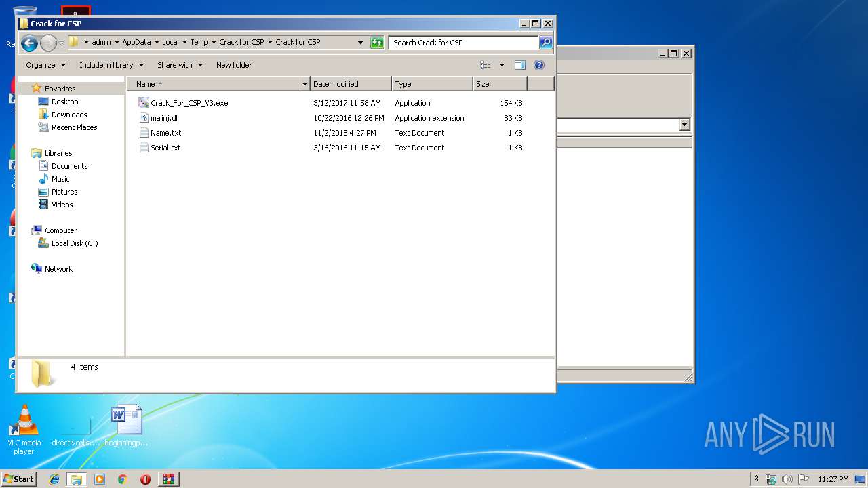This screenshot has height=488, width=868.
Task: Click the admin breadcrumb segment
Action: [x=101, y=42]
